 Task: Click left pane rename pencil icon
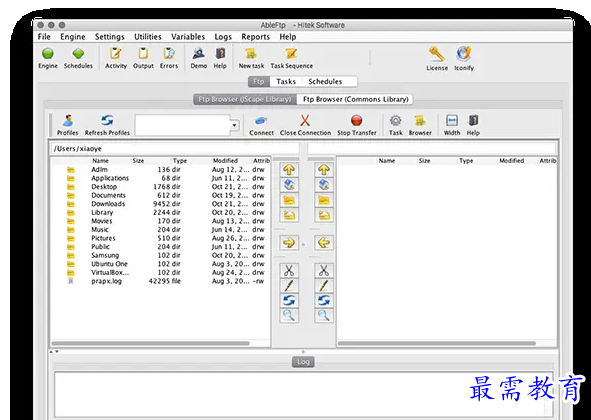pyautogui.click(x=289, y=286)
